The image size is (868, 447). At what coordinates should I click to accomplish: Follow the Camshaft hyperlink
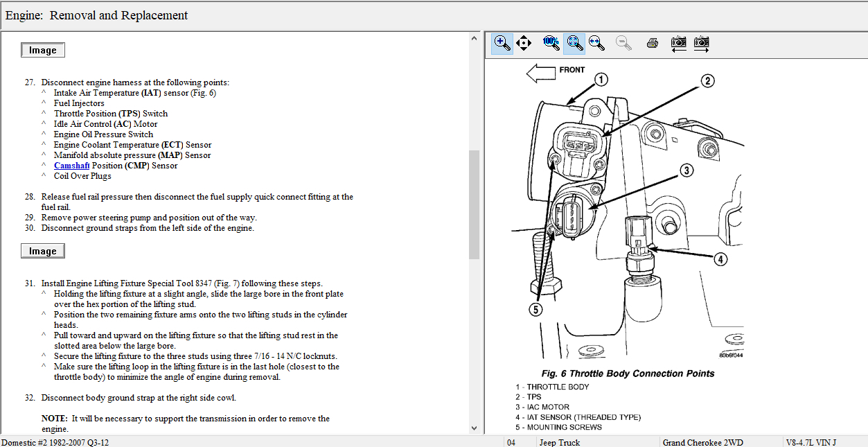point(71,166)
